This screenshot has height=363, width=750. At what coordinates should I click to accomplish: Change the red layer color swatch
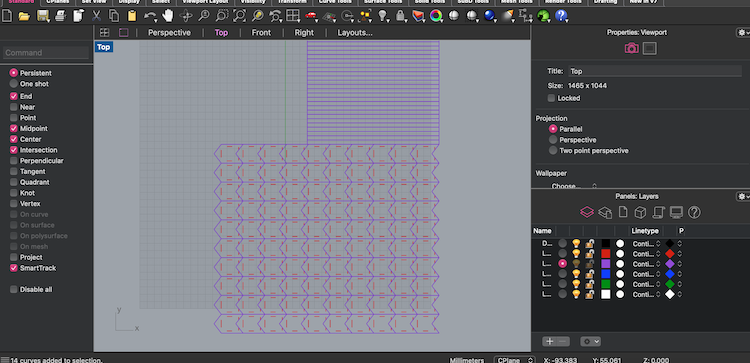(606, 253)
